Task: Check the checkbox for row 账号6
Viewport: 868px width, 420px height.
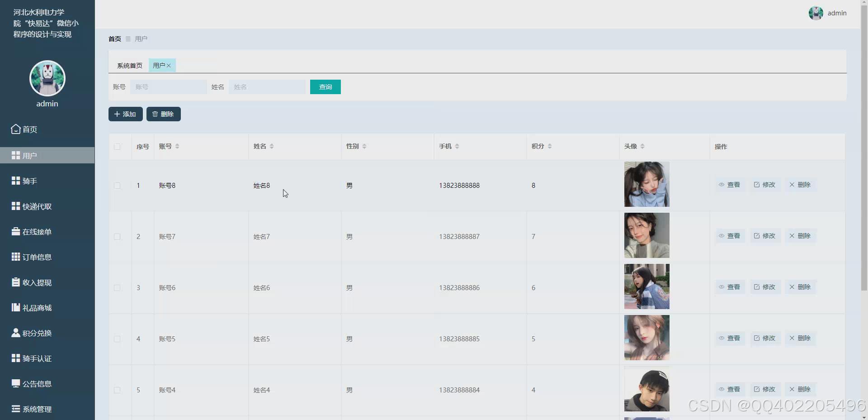Action: pos(117,288)
